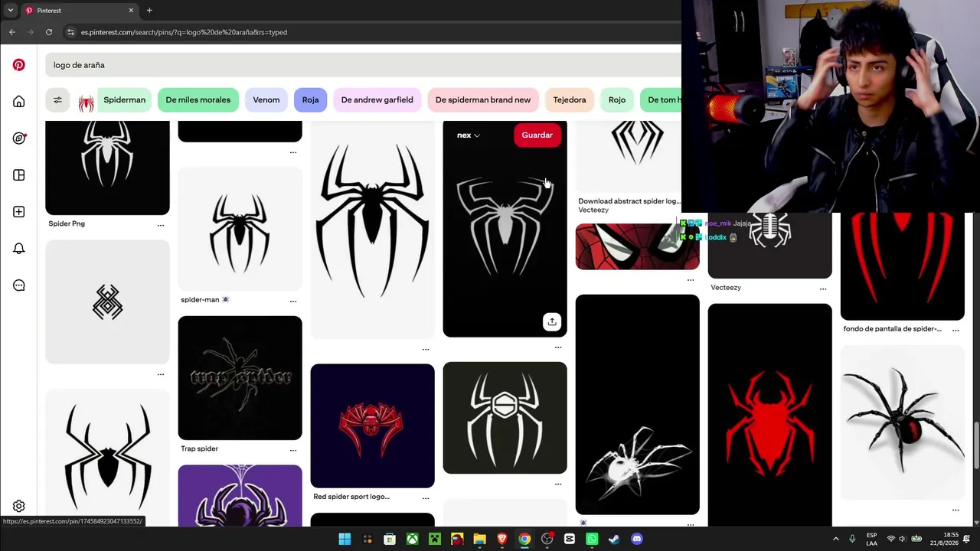Open the search filters icon

coord(57,99)
